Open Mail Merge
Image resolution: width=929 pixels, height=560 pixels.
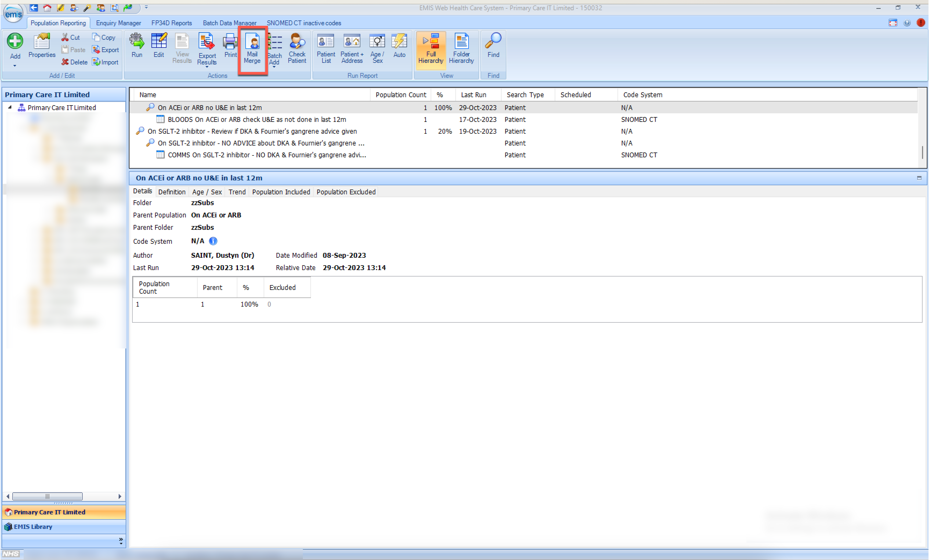[252, 48]
